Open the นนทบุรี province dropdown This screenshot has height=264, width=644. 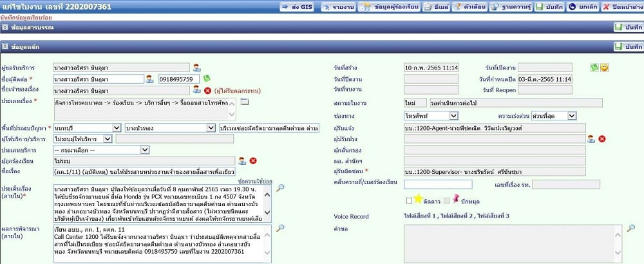point(88,128)
